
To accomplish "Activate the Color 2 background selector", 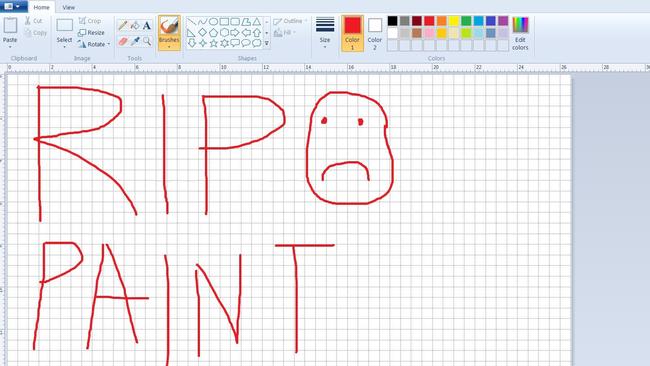I will [x=375, y=33].
